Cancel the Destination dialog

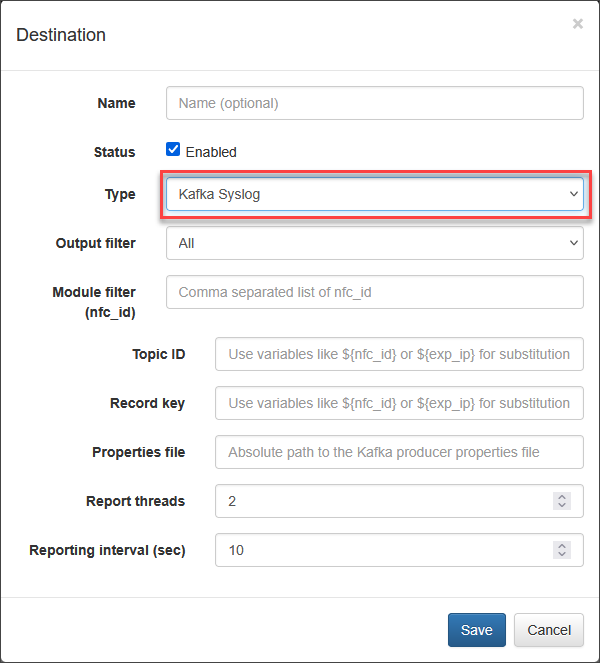point(549,630)
